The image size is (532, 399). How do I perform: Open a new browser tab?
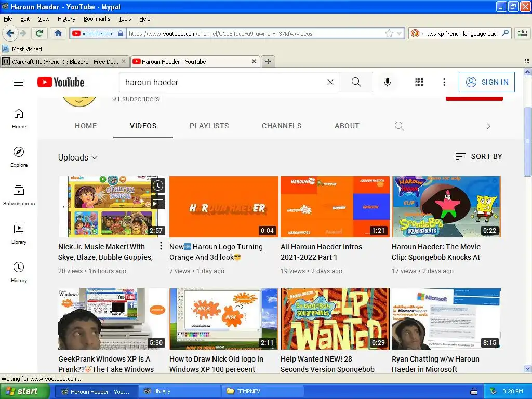coord(268,61)
